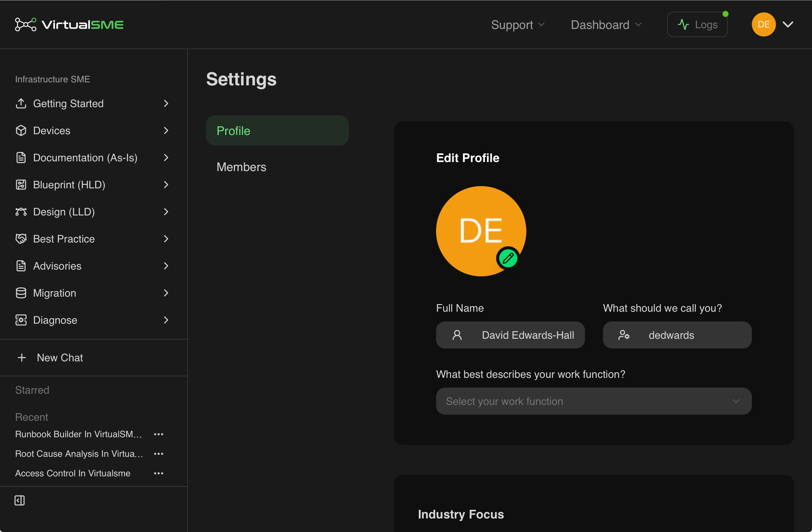Open options for Runbook Builder chat
The width and height of the screenshot is (812, 532).
[159, 434]
